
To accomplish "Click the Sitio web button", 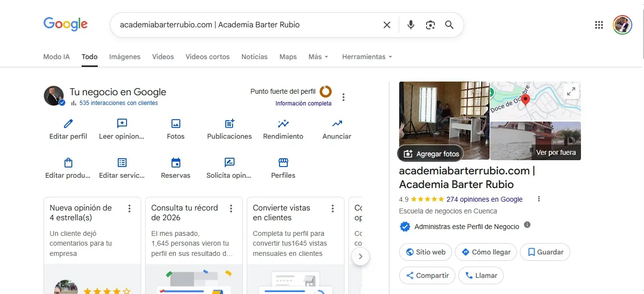I will point(425,252).
